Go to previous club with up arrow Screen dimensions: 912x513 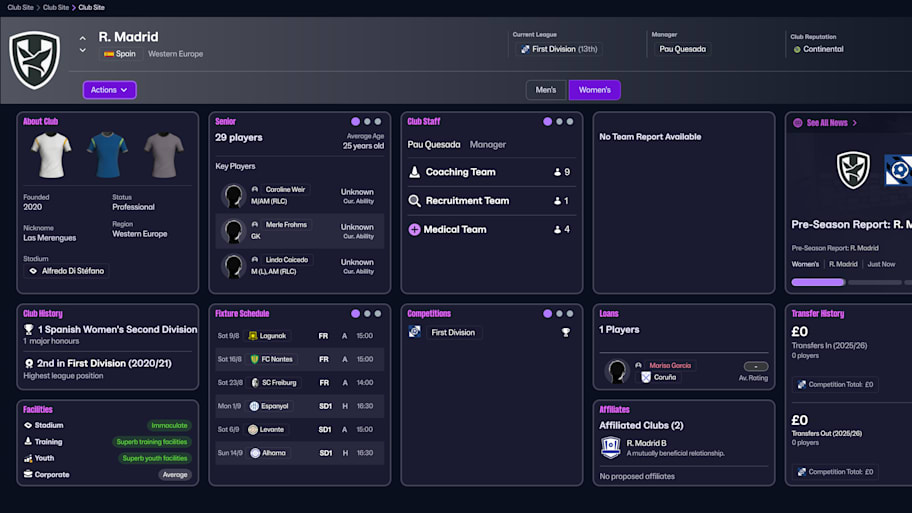click(83, 38)
